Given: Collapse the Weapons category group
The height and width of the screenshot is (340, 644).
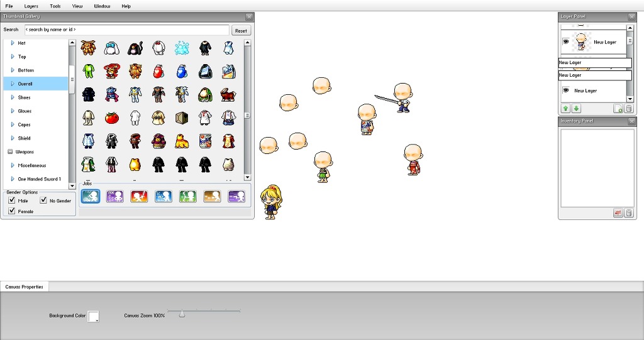Looking at the screenshot, I should (10, 152).
